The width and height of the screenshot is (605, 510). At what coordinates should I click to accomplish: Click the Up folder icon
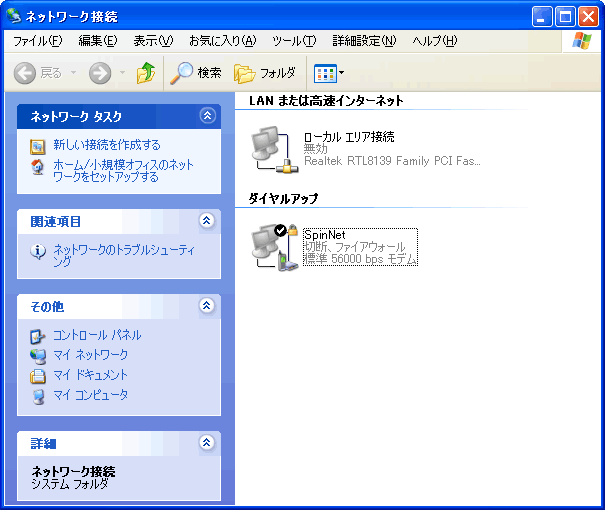146,73
